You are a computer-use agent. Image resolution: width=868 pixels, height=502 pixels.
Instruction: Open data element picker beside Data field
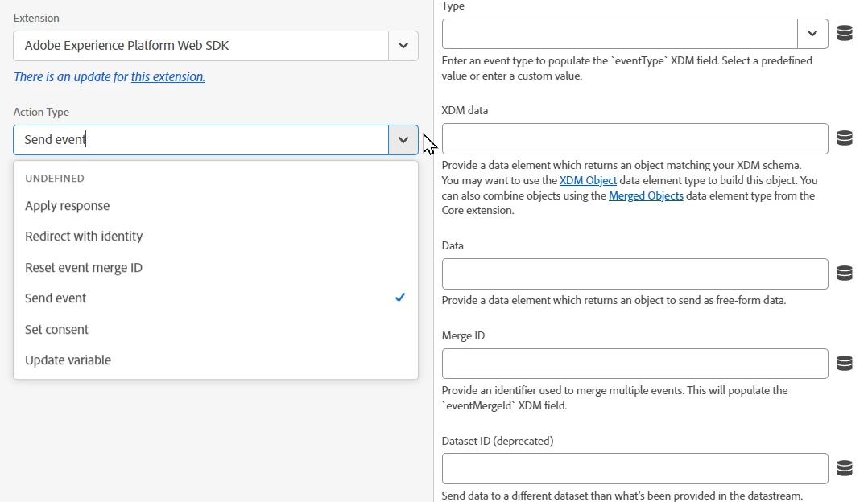pyautogui.click(x=844, y=273)
